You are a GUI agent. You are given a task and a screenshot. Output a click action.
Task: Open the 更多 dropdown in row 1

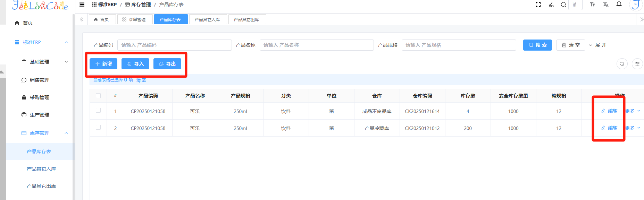pyautogui.click(x=633, y=111)
